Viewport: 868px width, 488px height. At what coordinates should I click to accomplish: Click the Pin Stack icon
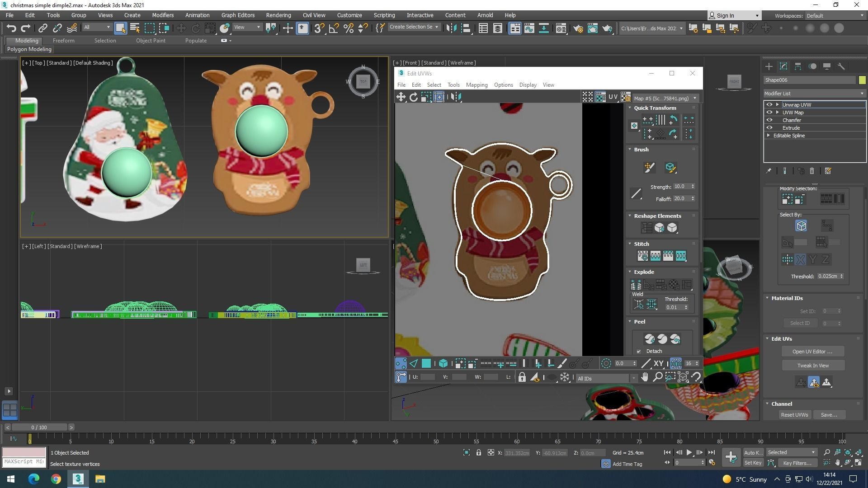point(769,171)
